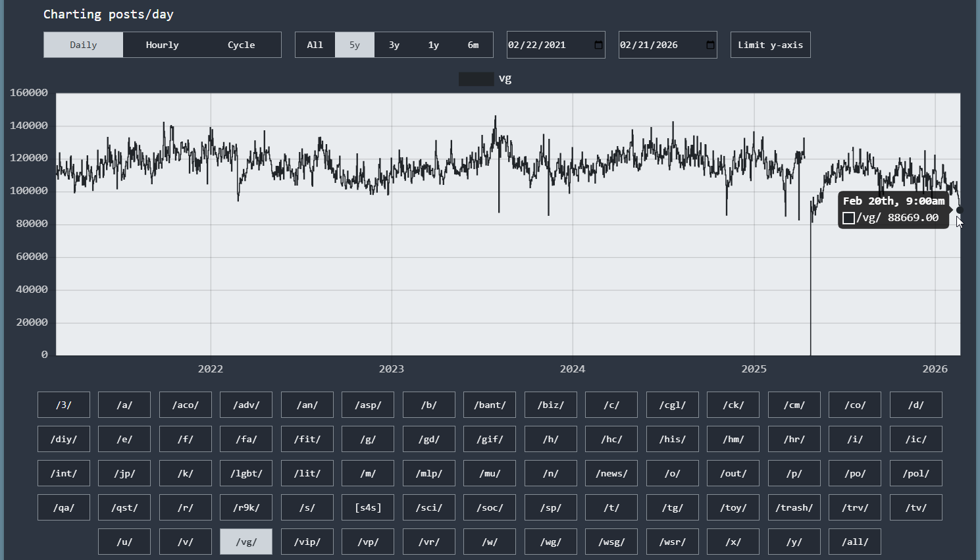
Task: Show the /vip/ board chart
Action: 307,542
